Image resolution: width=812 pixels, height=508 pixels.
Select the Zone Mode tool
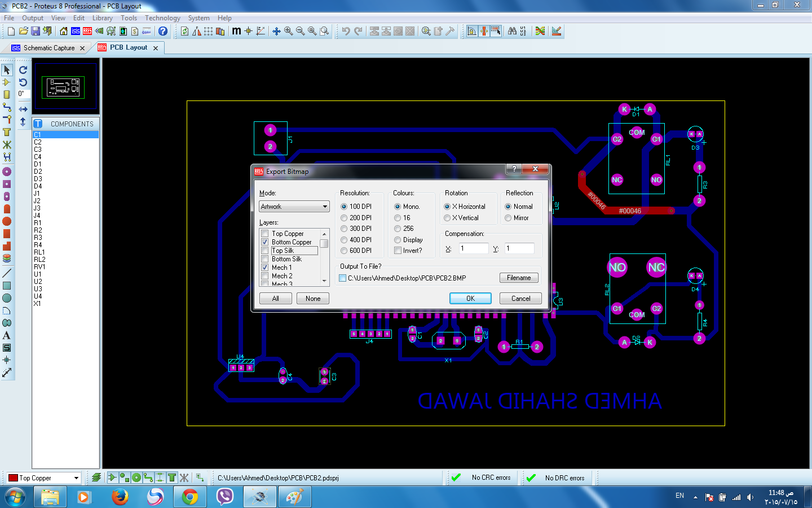coord(7,132)
